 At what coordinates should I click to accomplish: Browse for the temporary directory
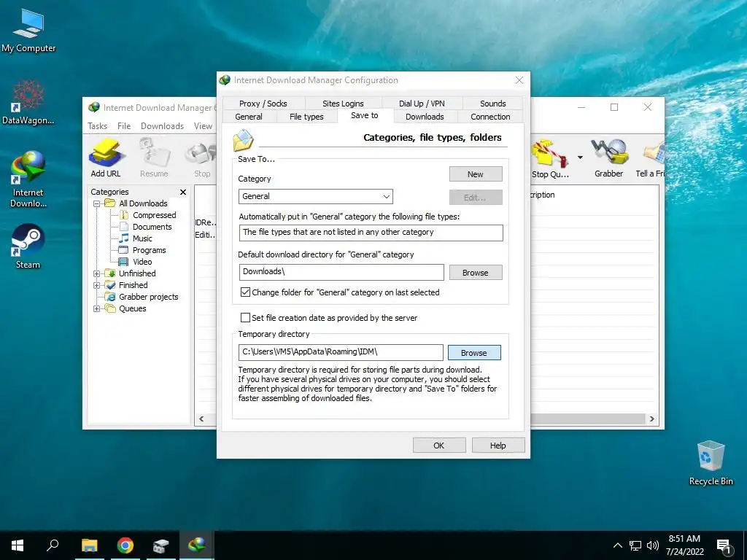[x=474, y=352]
